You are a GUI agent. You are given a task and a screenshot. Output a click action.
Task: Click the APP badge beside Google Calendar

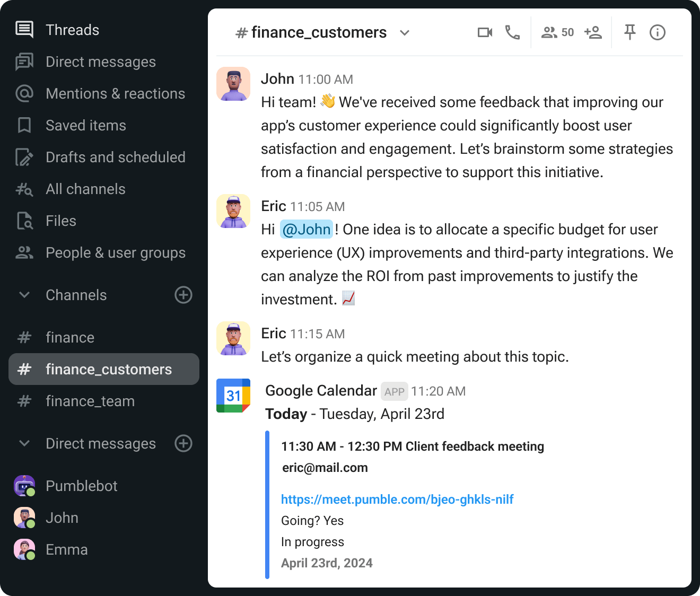point(395,391)
